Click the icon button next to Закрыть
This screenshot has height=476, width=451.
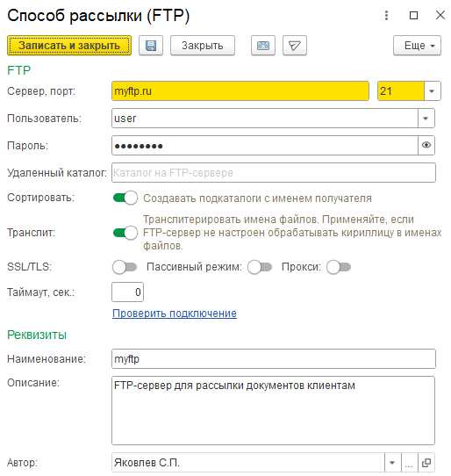[263, 46]
